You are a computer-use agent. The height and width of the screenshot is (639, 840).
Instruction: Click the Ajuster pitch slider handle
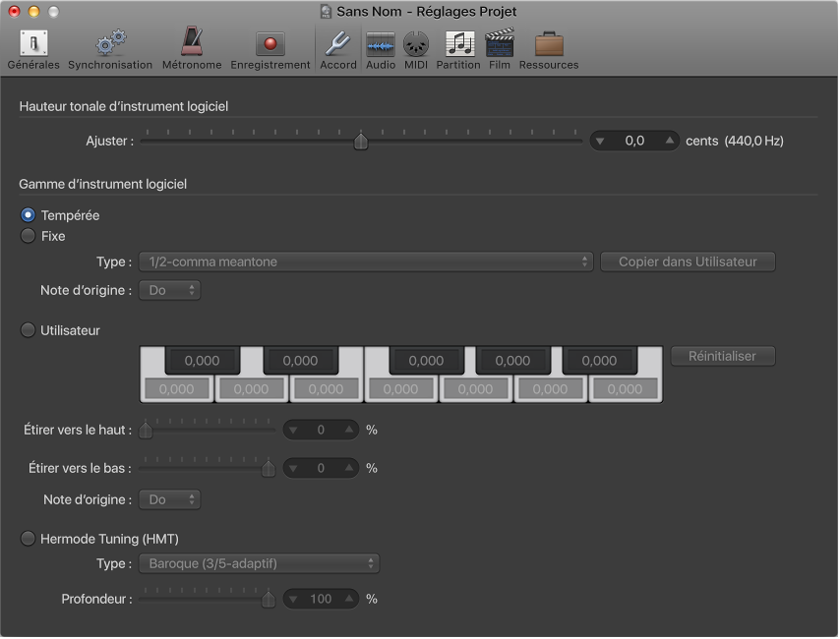point(361,142)
